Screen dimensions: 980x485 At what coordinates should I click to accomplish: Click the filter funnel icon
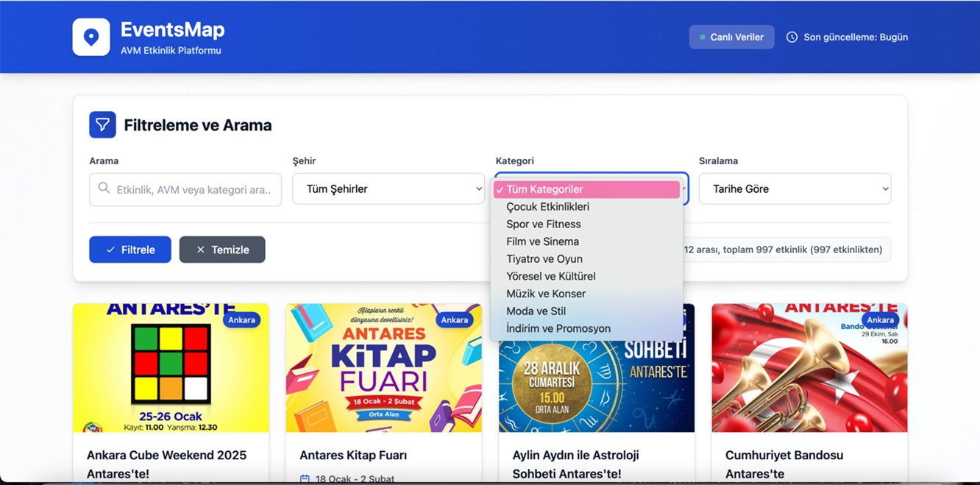(x=102, y=125)
